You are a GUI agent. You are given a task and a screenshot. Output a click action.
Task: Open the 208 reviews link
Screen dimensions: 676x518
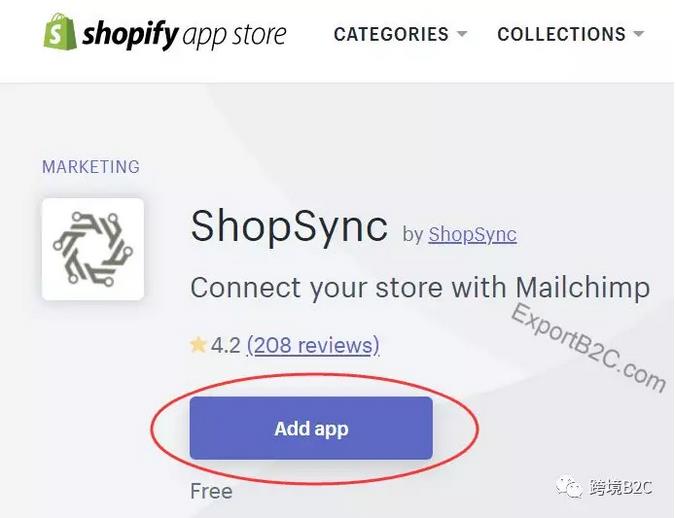(x=313, y=346)
